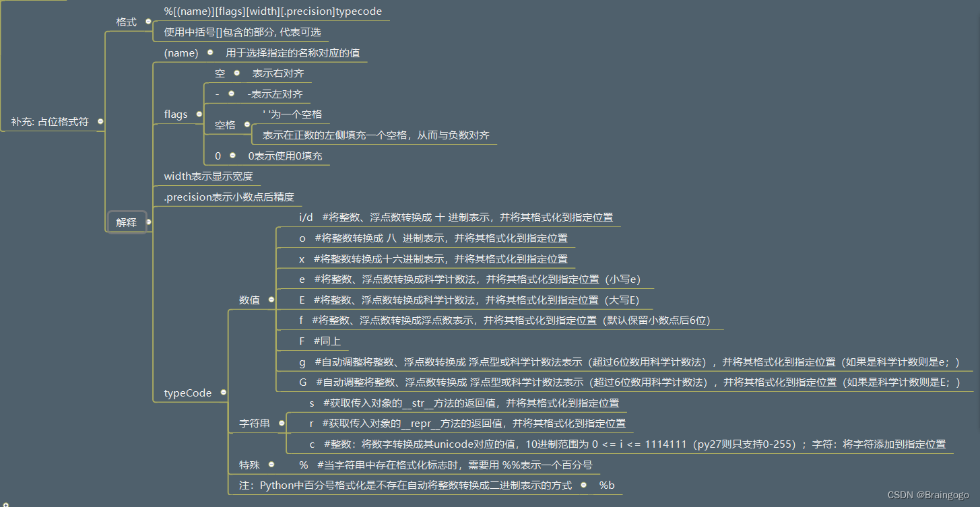Select the 空格 node label
This screenshot has width=980, height=507.
225,125
